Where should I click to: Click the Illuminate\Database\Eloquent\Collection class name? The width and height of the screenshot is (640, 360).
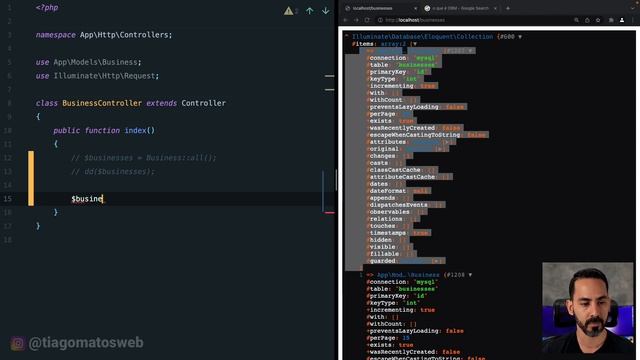[422, 37]
